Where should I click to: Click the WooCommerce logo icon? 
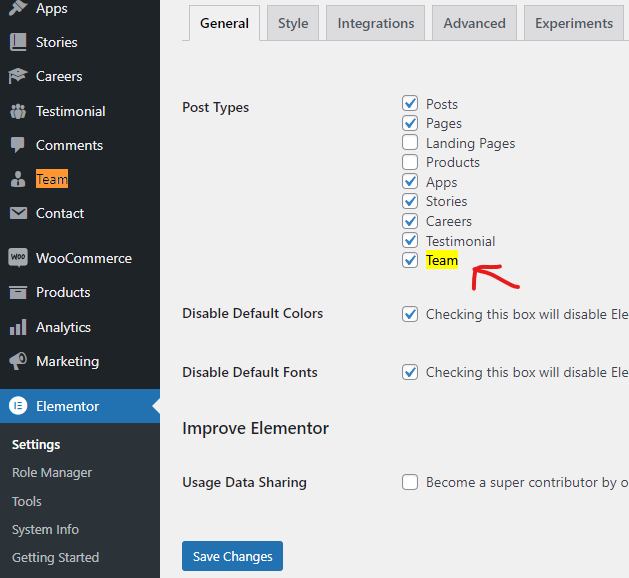(18, 258)
